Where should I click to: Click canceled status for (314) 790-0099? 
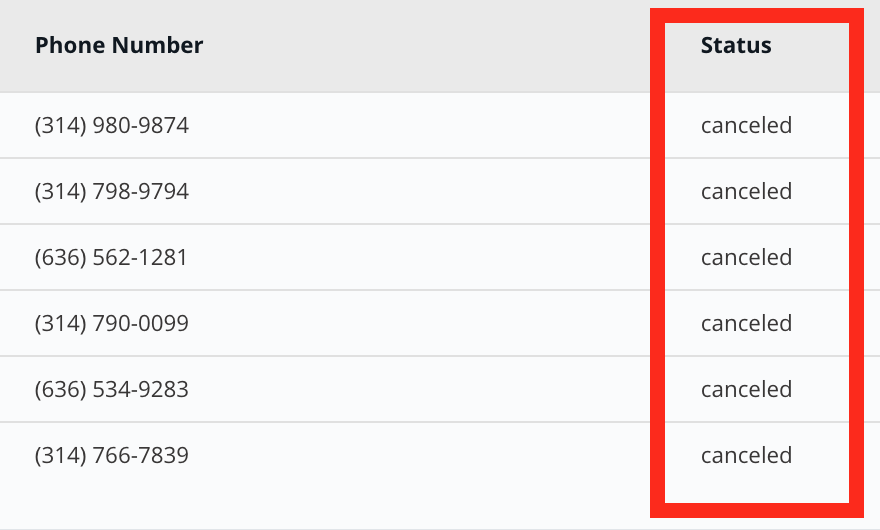tap(746, 323)
